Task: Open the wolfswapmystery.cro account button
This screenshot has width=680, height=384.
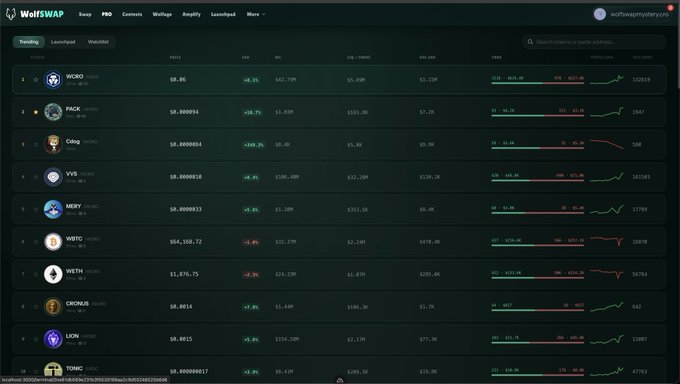Action: (x=631, y=14)
